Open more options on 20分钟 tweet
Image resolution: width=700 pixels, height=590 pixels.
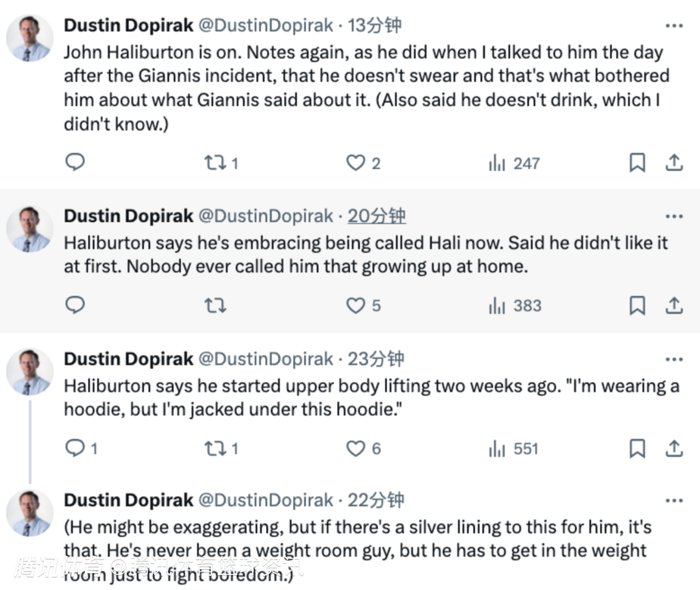coord(674,217)
